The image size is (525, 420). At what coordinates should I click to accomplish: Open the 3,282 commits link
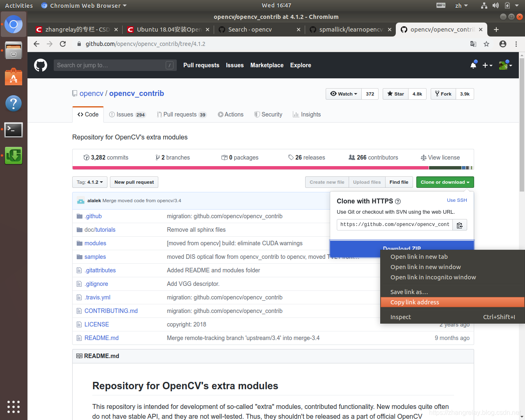(x=106, y=157)
